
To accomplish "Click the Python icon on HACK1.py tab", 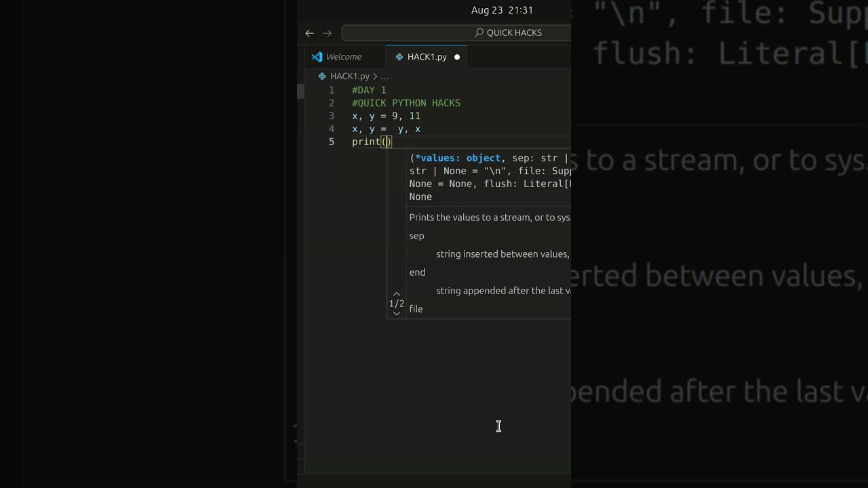I will point(399,57).
